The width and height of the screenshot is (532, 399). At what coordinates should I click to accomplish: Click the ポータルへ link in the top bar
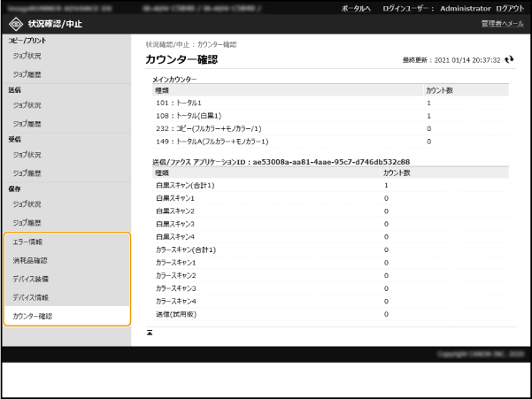point(357,7)
